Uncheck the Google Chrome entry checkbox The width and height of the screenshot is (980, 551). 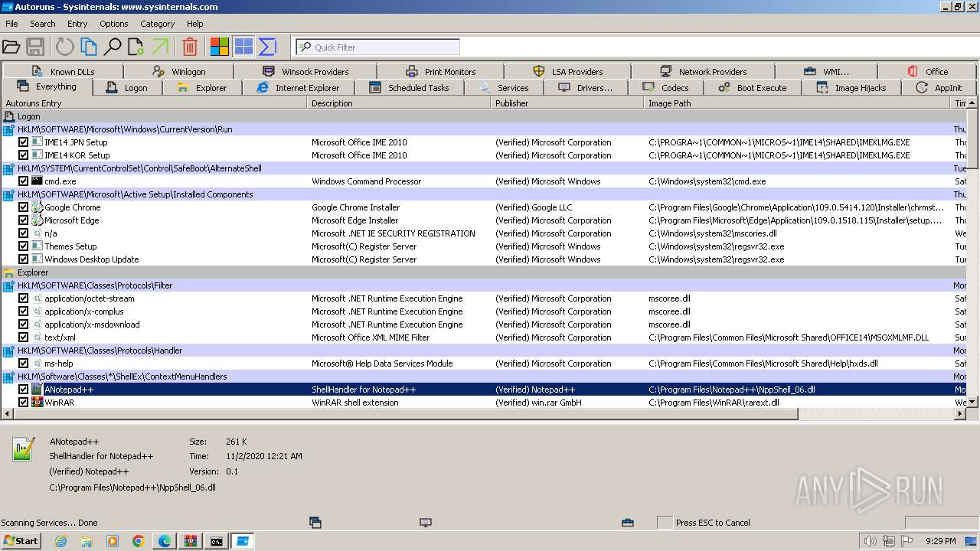pyautogui.click(x=23, y=207)
